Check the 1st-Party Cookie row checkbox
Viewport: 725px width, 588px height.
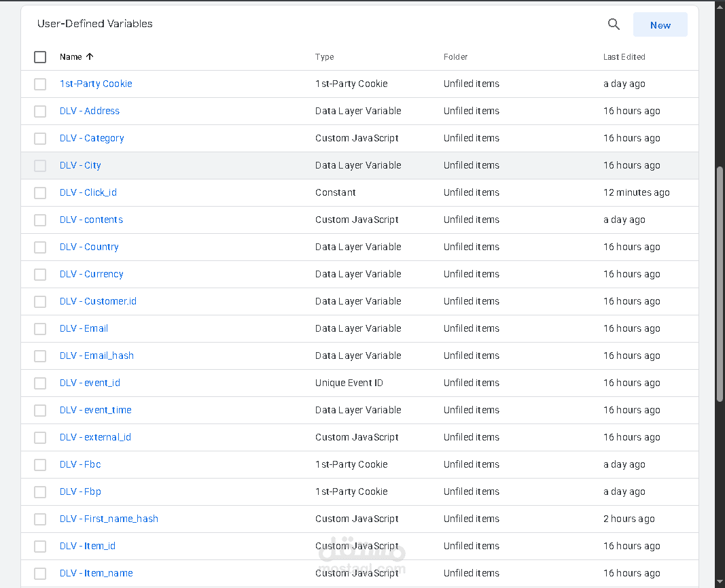tap(40, 84)
